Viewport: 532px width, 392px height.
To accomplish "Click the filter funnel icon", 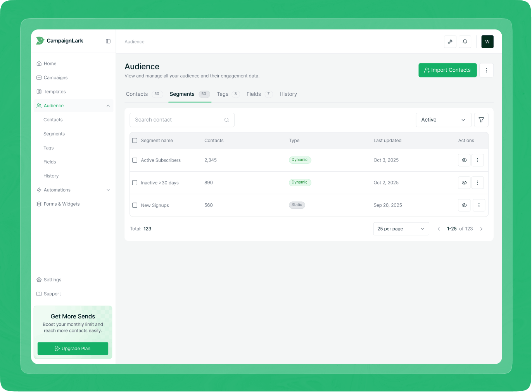I will coord(481,120).
